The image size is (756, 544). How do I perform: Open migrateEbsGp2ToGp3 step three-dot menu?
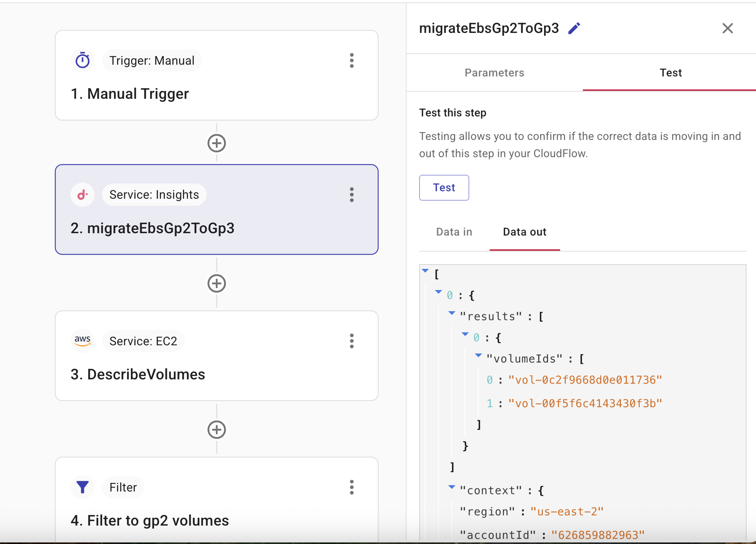click(x=351, y=195)
